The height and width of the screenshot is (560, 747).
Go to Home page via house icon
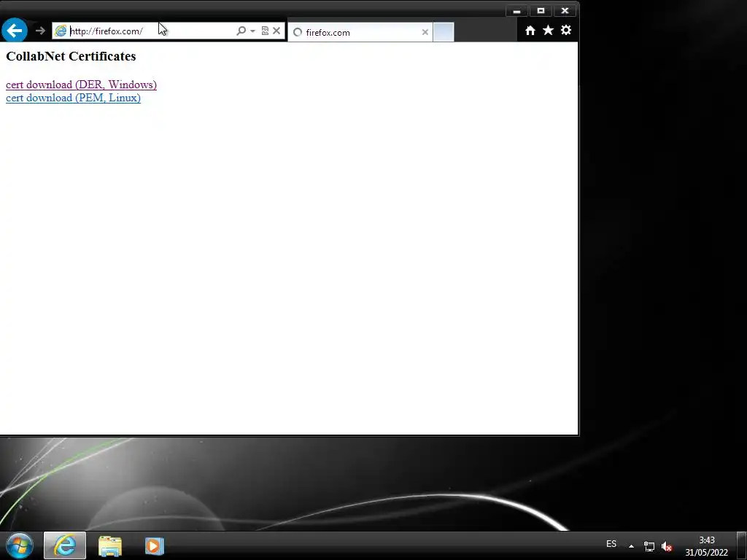coord(530,31)
